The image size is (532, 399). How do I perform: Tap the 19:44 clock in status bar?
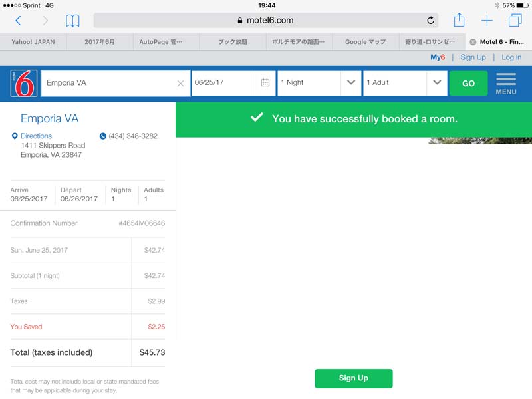[x=267, y=5]
